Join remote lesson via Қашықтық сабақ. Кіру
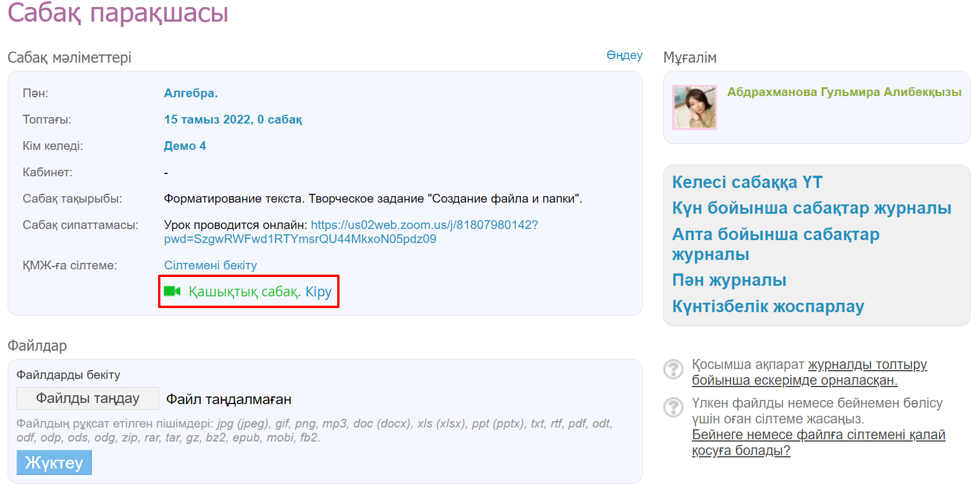Screen dimensions: 980x489 tap(259, 292)
